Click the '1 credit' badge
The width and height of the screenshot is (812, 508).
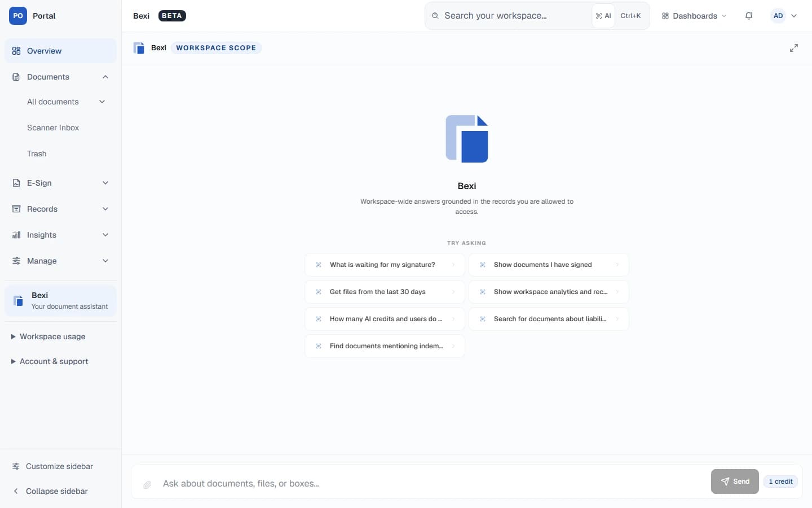click(x=780, y=481)
